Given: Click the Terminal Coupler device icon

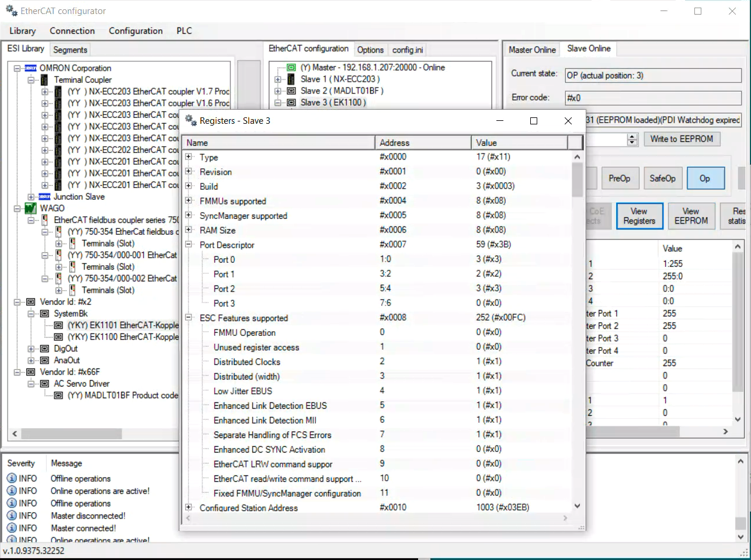Looking at the screenshot, I should point(44,80).
